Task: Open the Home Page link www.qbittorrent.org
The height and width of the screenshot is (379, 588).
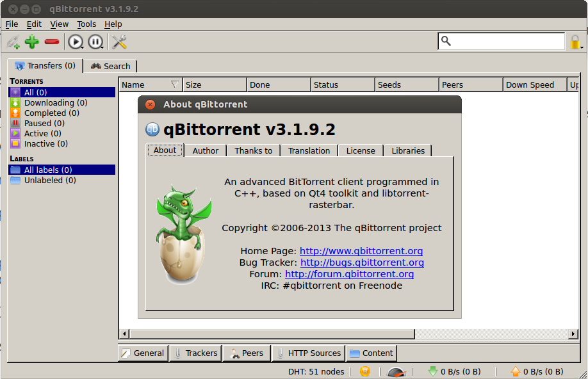Action: pyautogui.click(x=361, y=251)
